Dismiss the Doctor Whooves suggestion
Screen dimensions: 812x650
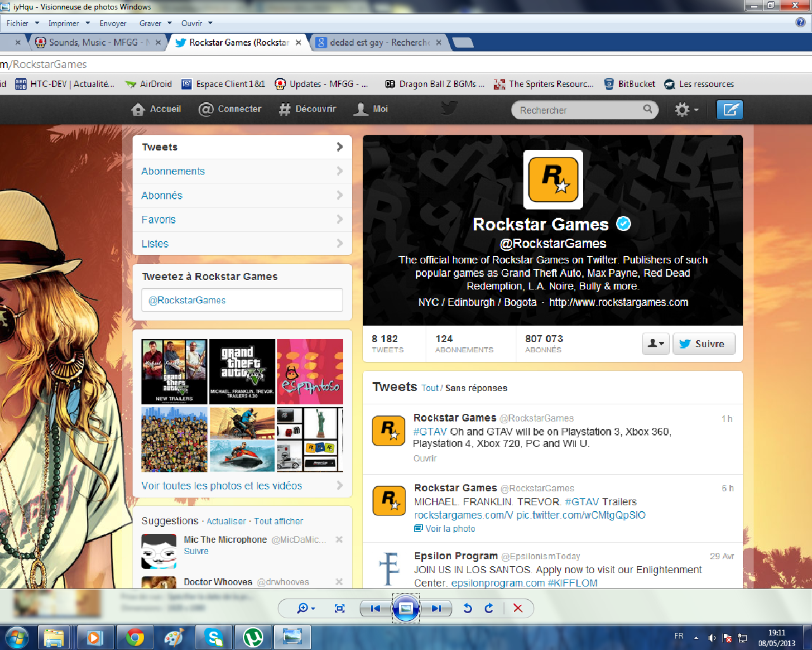tap(339, 581)
